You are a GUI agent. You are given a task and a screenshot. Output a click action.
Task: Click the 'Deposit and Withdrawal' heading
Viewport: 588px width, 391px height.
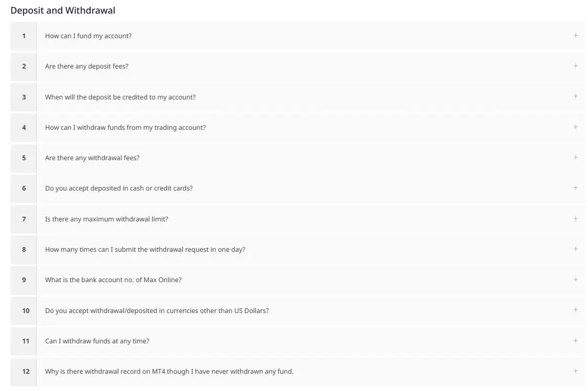click(x=63, y=10)
